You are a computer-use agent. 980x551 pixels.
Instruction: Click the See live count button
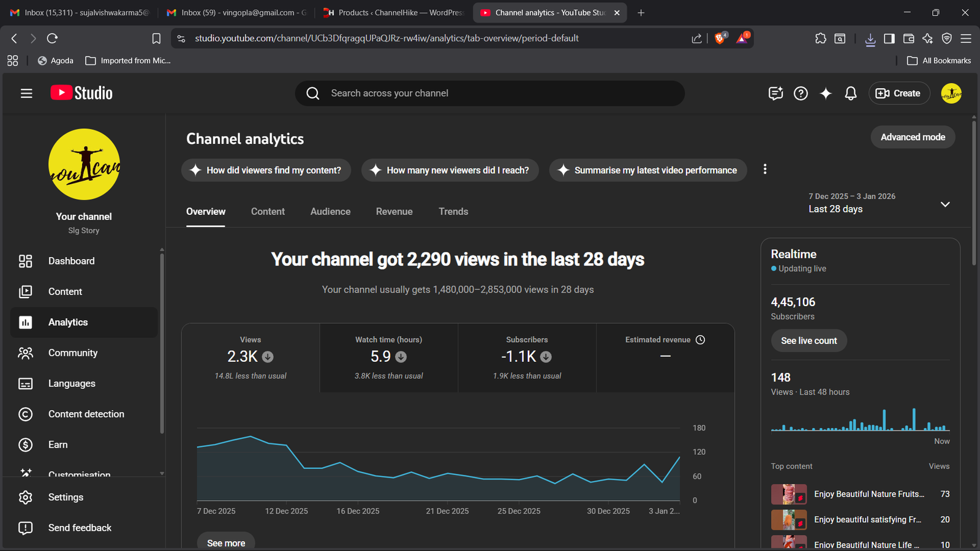[x=809, y=340]
